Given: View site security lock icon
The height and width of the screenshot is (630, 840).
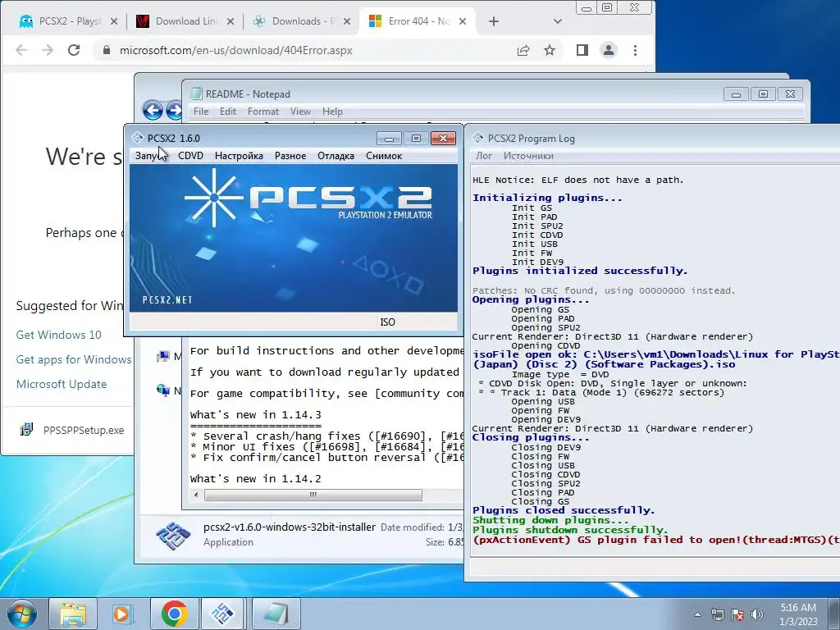Looking at the screenshot, I should pos(106,50).
